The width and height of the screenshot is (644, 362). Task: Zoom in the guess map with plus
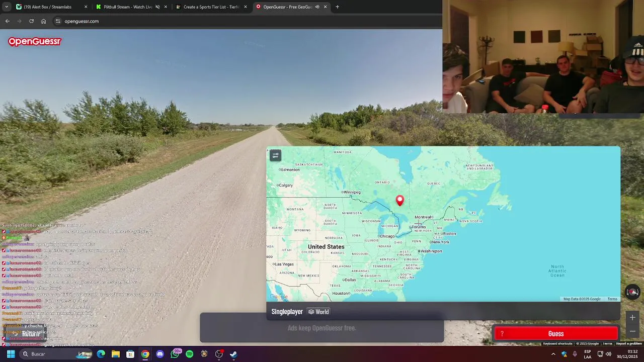click(632, 318)
